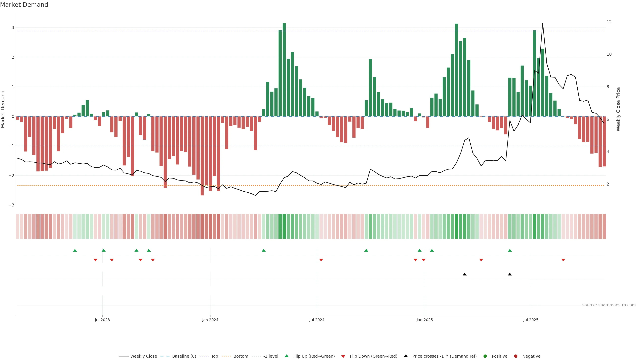Click the first black price-cross triangle marker
The image size is (644, 362).
click(x=465, y=274)
